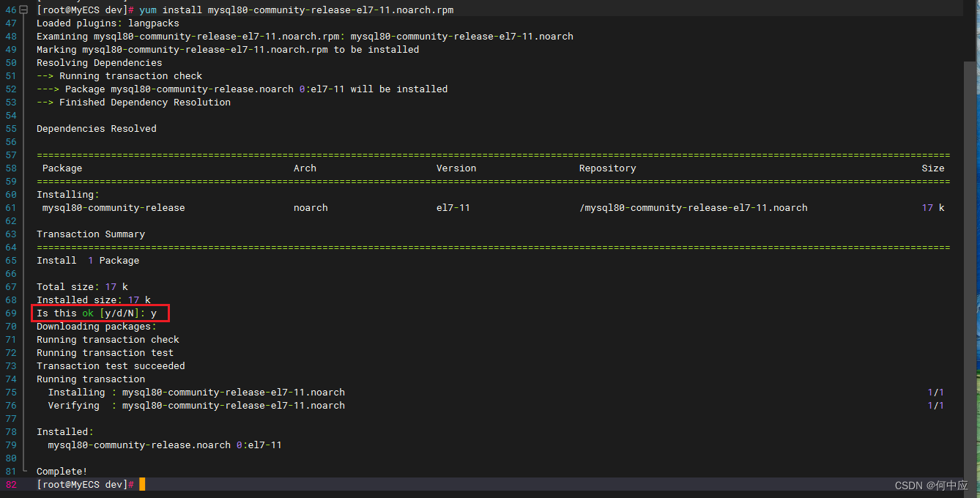Click the 'Running transaction' text on line 74
The image size is (980, 498).
click(x=91, y=379)
